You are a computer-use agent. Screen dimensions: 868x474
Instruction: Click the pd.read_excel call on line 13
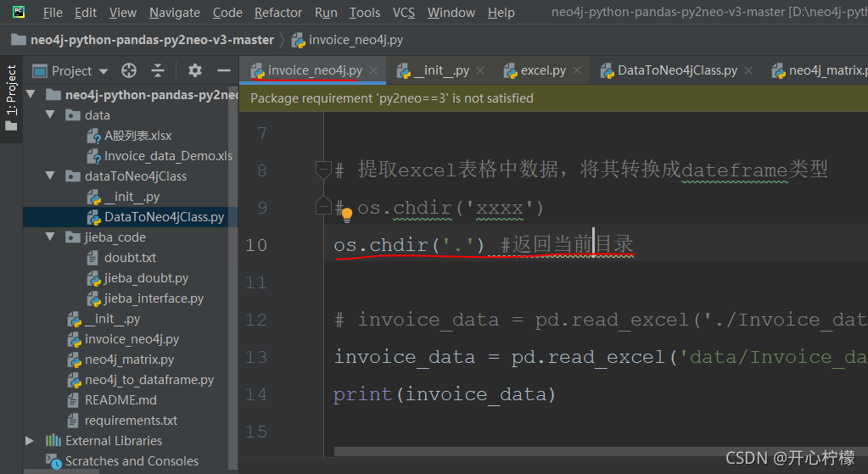(589, 357)
